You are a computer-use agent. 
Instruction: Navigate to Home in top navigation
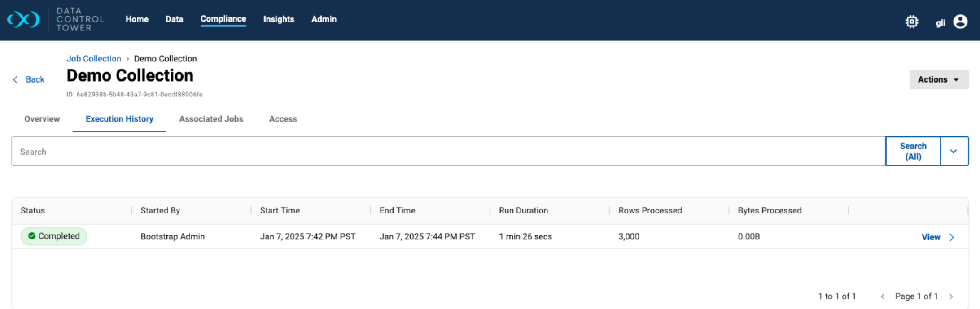point(137,19)
